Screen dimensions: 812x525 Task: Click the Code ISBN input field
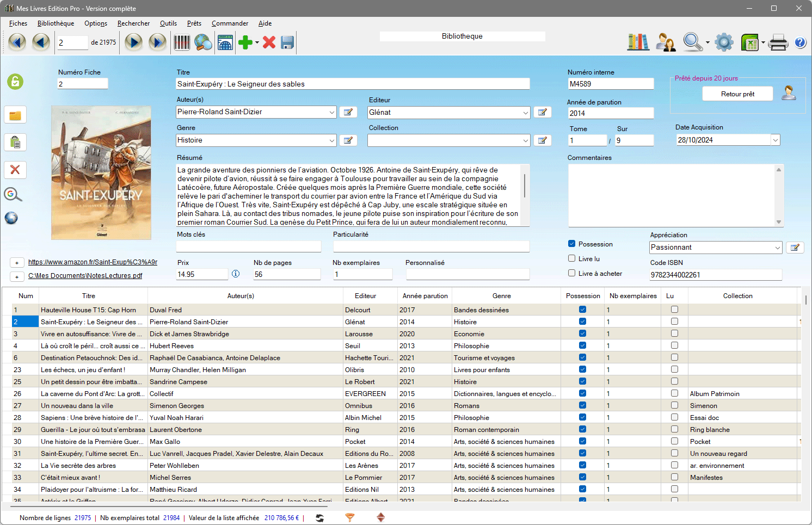tap(716, 275)
